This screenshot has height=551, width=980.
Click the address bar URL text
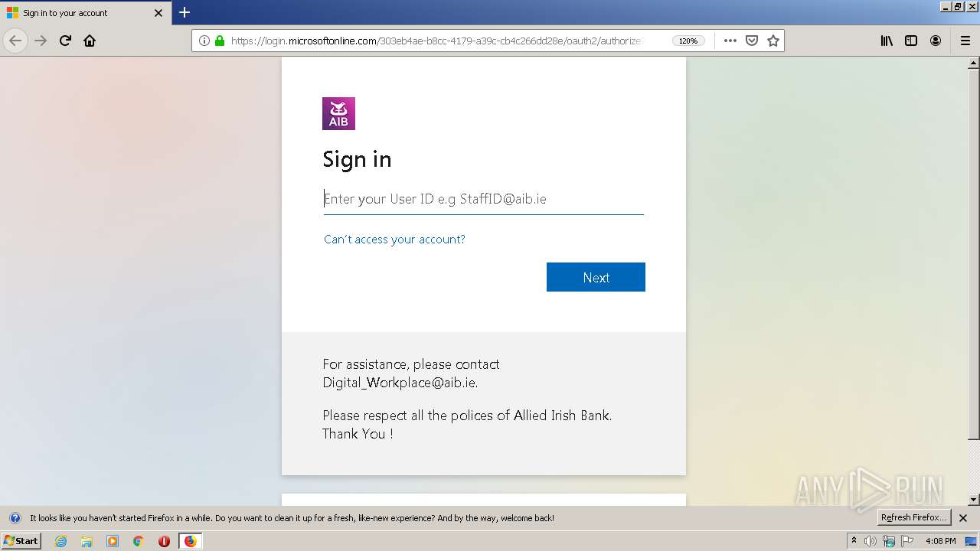(x=436, y=41)
